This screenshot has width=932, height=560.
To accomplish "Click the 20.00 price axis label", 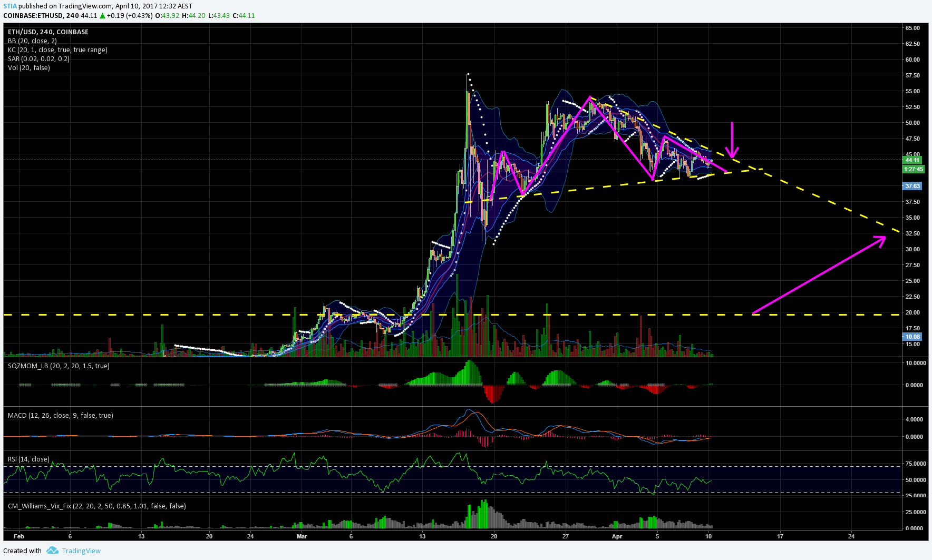I will (912, 313).
